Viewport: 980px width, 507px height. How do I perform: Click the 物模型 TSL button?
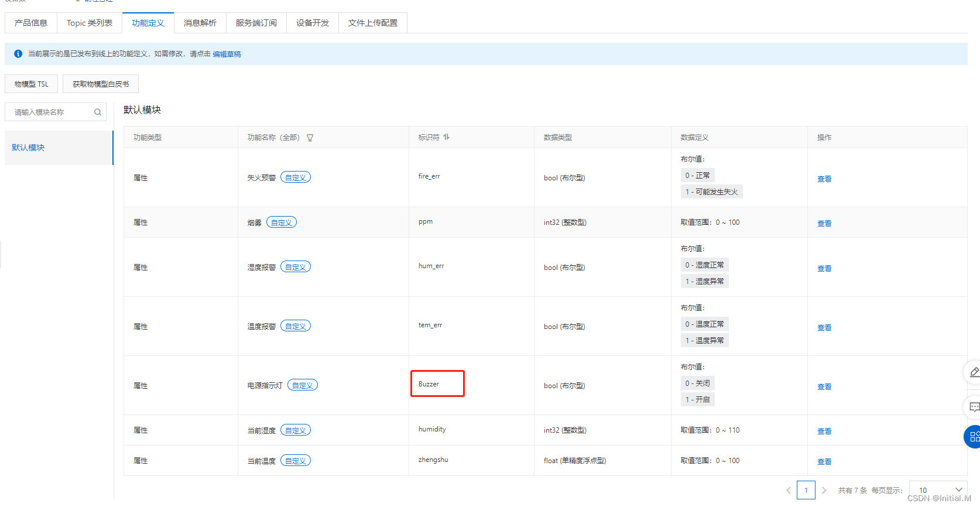click(32, 84)
